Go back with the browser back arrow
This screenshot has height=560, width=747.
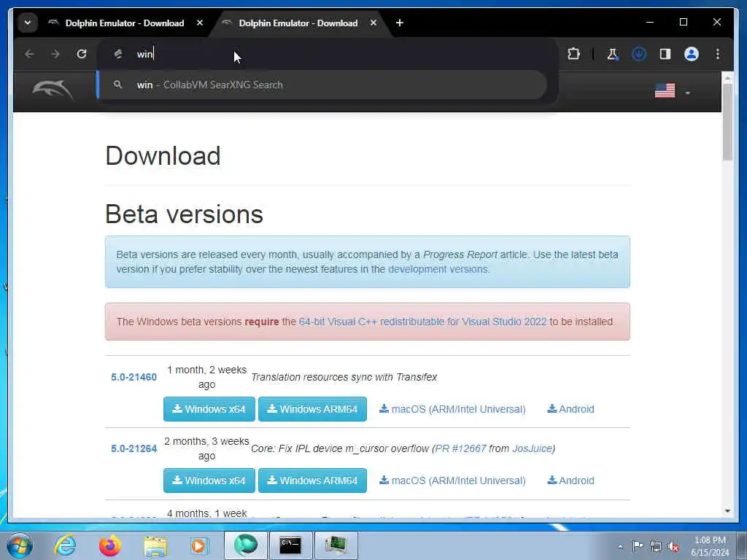point(29,54)
